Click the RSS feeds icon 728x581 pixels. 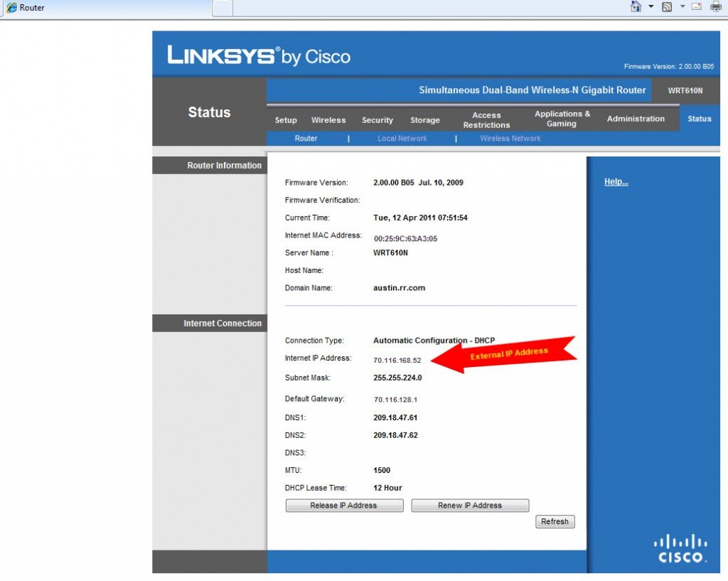(667, 7)
